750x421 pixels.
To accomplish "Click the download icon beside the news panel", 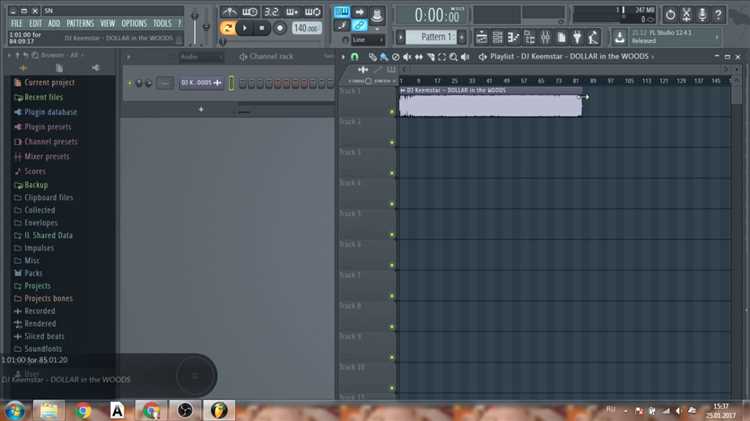I will coord(619,37).
